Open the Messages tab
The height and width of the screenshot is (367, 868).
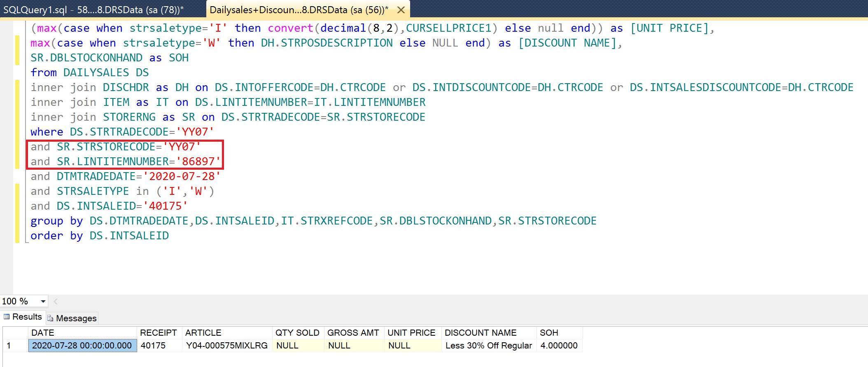tap(72, 318)
